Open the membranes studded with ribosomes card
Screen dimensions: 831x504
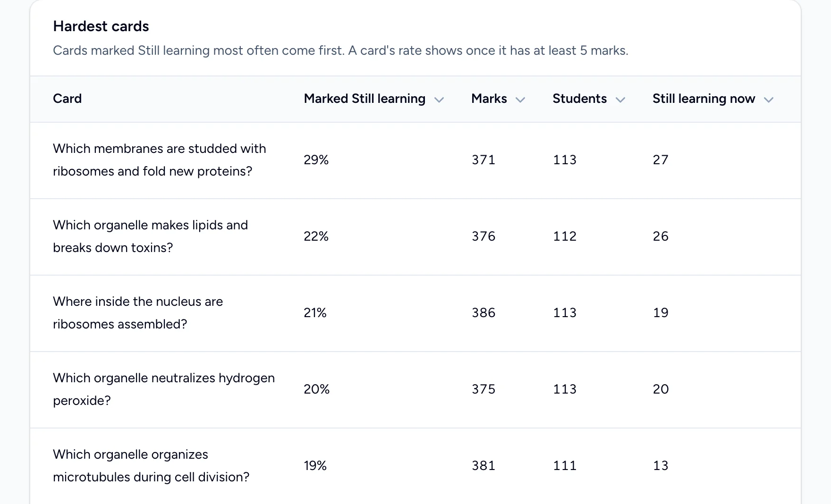(x=160, y=160)
